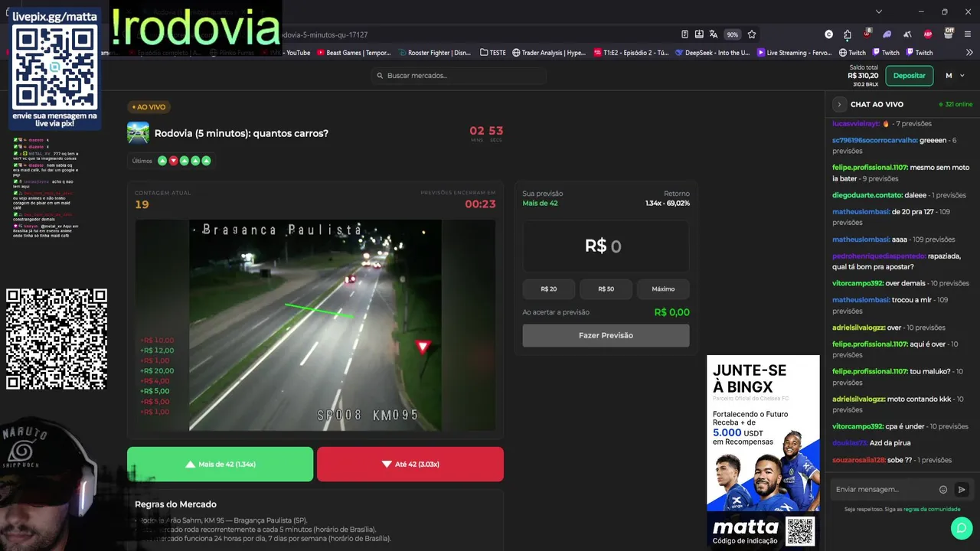Open the DeepSeek bookmark
Viewport: 980px width, 551px height.
coord(713,53)
